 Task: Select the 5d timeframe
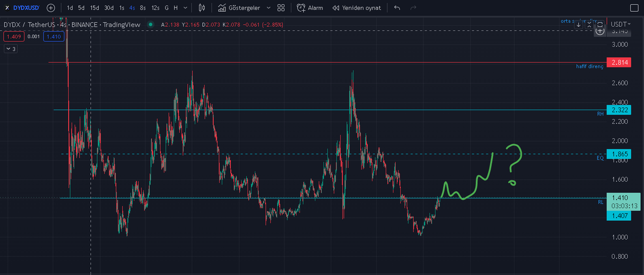(81, 8)
